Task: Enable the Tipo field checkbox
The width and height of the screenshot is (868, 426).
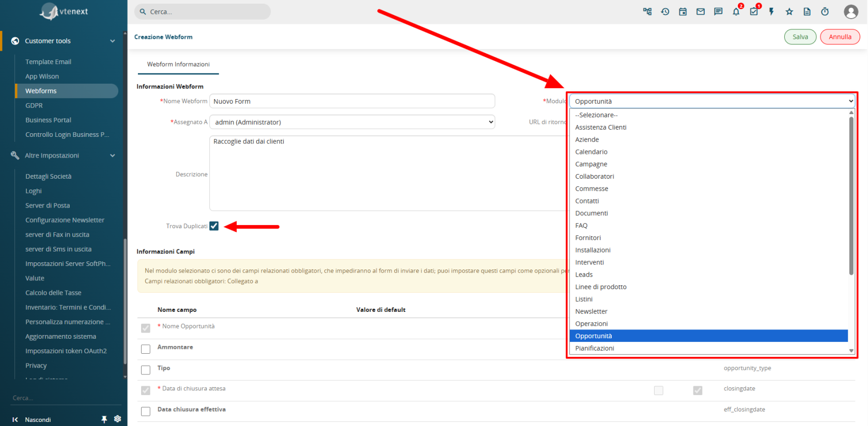Action: pos(146,370)
